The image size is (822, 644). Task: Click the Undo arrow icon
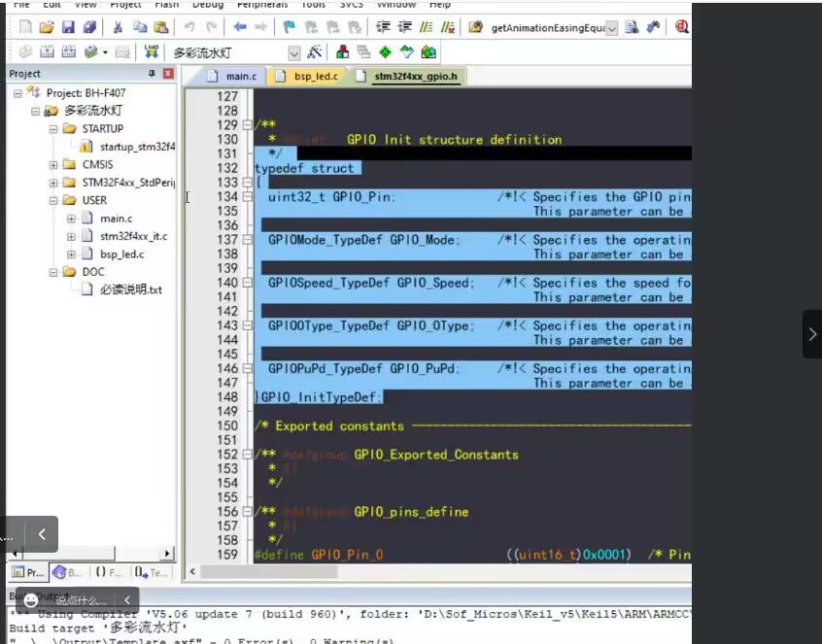[x=189, y=27]
